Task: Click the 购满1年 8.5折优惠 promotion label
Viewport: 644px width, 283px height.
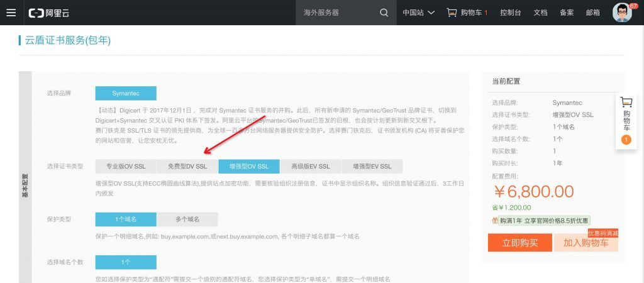Action: tap(545, 221)
